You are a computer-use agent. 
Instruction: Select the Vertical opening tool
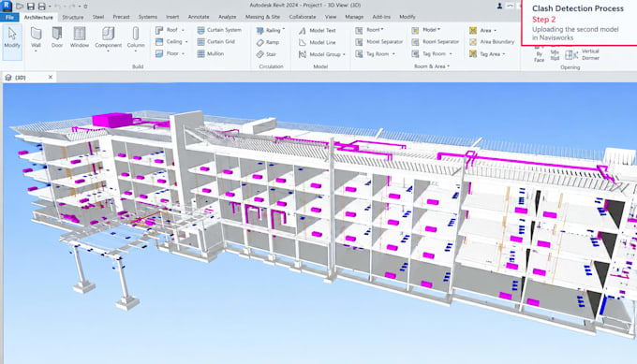590,51
